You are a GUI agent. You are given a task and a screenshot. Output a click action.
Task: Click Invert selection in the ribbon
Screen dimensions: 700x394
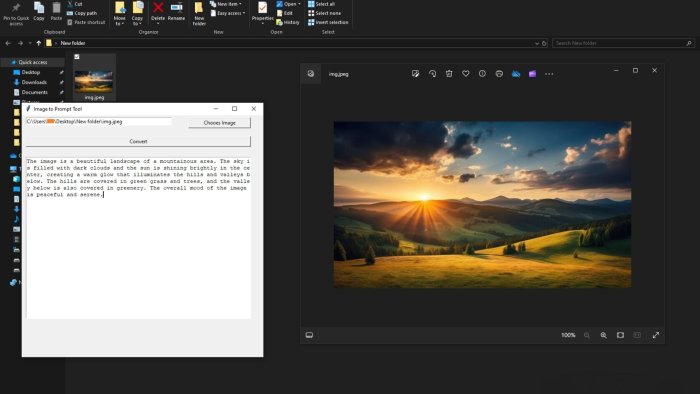(x=328, y=22)
